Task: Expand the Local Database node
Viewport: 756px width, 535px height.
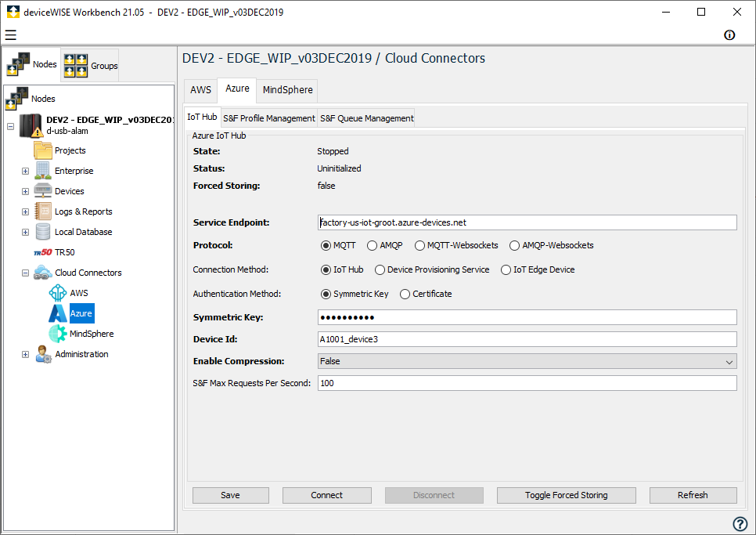Action: 26,232
